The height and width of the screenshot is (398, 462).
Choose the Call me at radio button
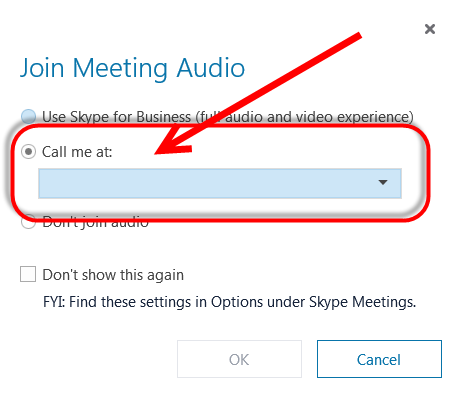click(x=28, y=152)
